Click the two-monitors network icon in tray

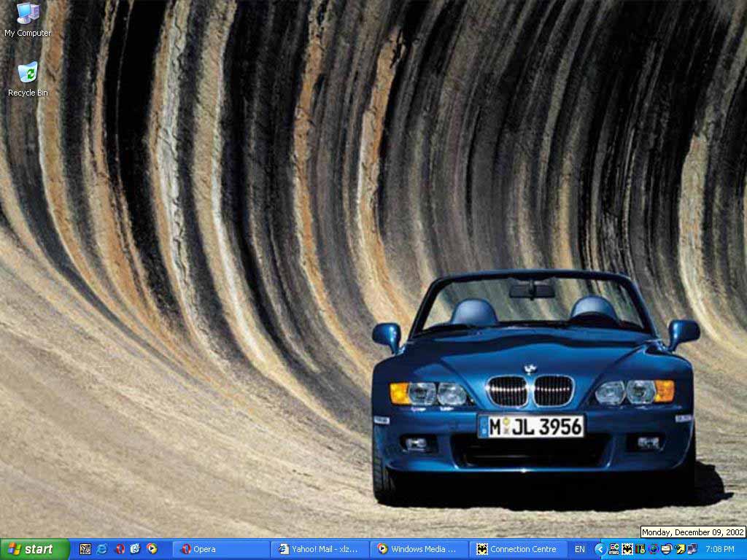coord(693,549)
